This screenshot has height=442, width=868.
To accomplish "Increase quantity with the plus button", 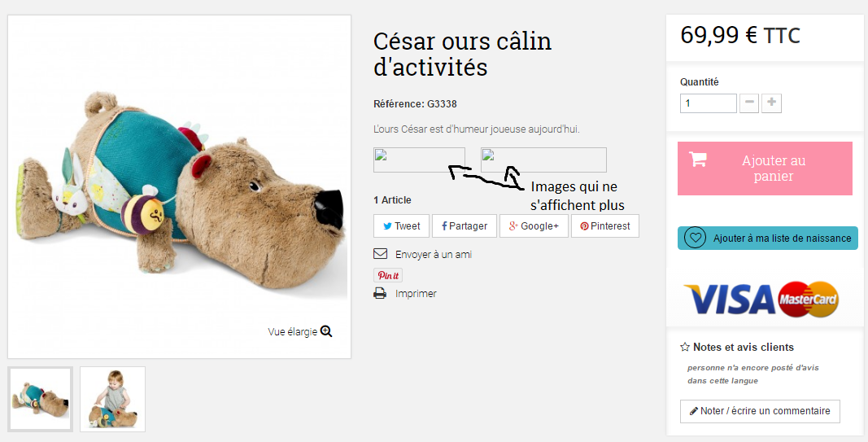I will click(772, 103).
